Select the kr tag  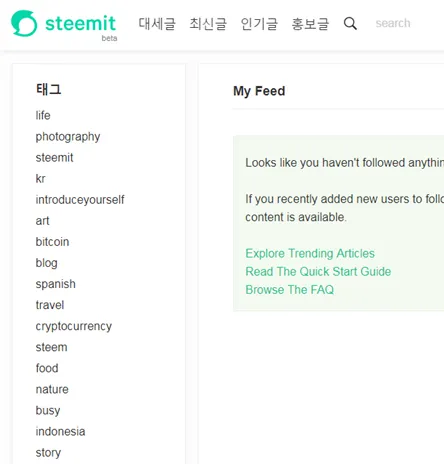40,179
